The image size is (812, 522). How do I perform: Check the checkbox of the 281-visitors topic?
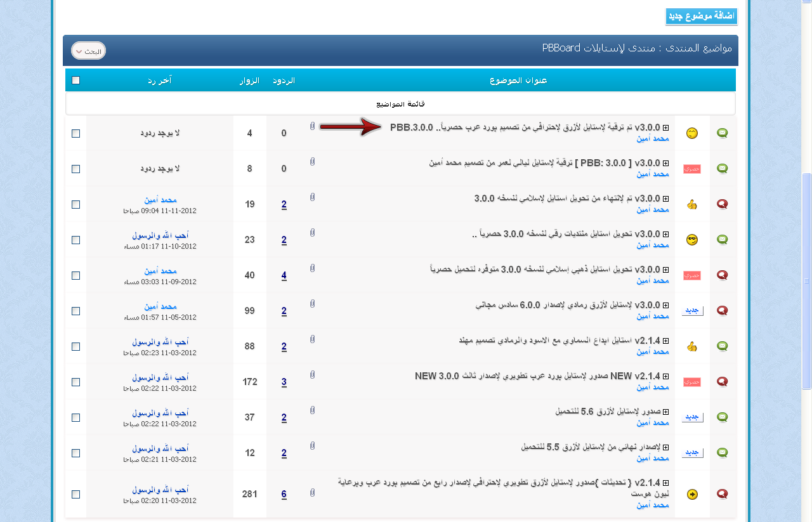(76, 494)
